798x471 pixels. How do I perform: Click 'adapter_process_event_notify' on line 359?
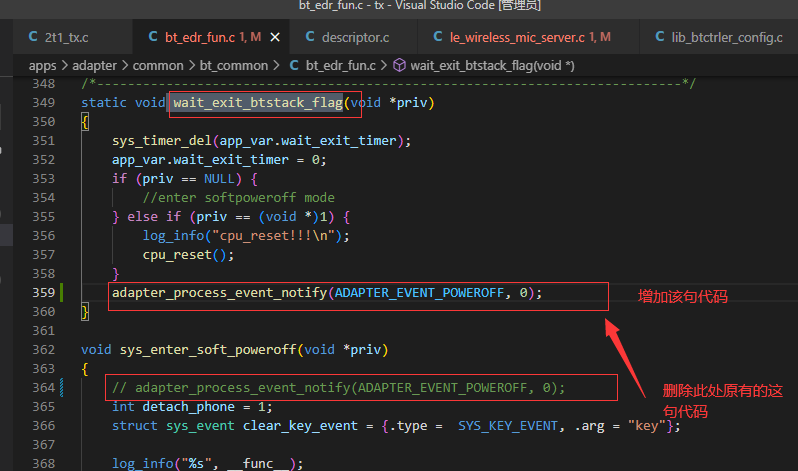point(219,293)
